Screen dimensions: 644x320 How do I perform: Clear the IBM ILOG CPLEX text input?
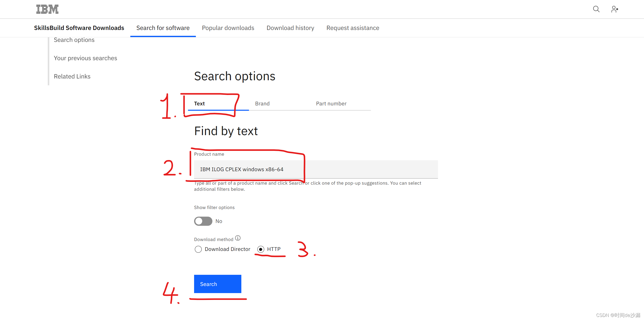pyautogui.click(x=316, y=169)
